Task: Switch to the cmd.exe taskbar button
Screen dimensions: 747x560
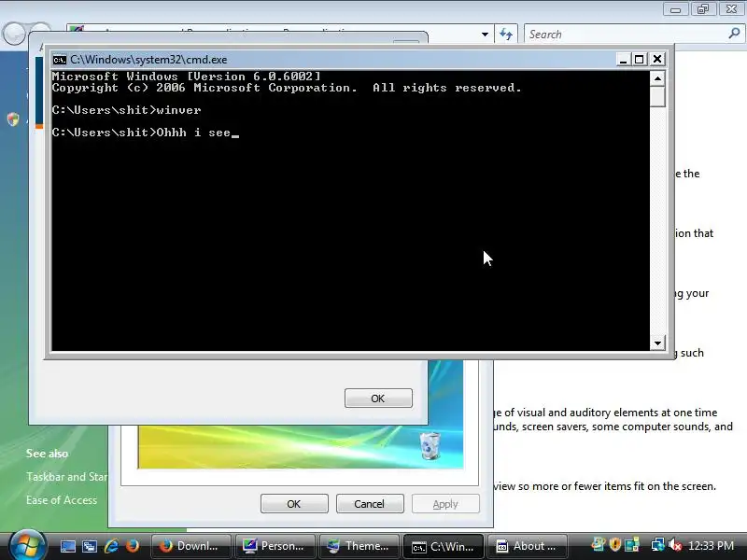Action: 444,546
